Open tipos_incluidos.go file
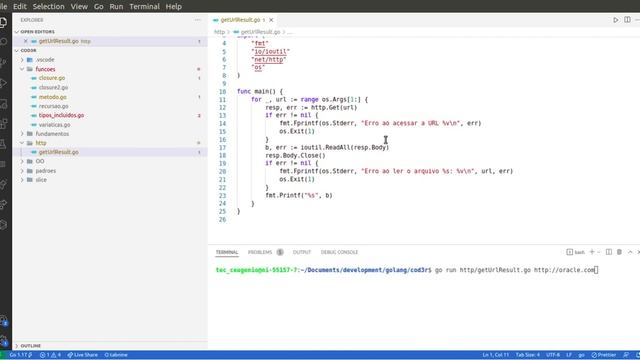The image size is (640, 360). pyautogui.click(x=61, y=115)
